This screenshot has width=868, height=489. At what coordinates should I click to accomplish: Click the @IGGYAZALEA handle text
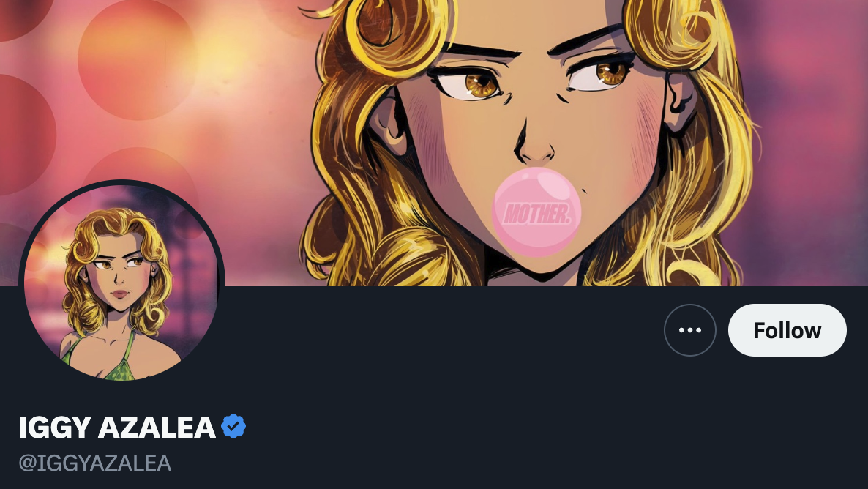tap(94, 463)
